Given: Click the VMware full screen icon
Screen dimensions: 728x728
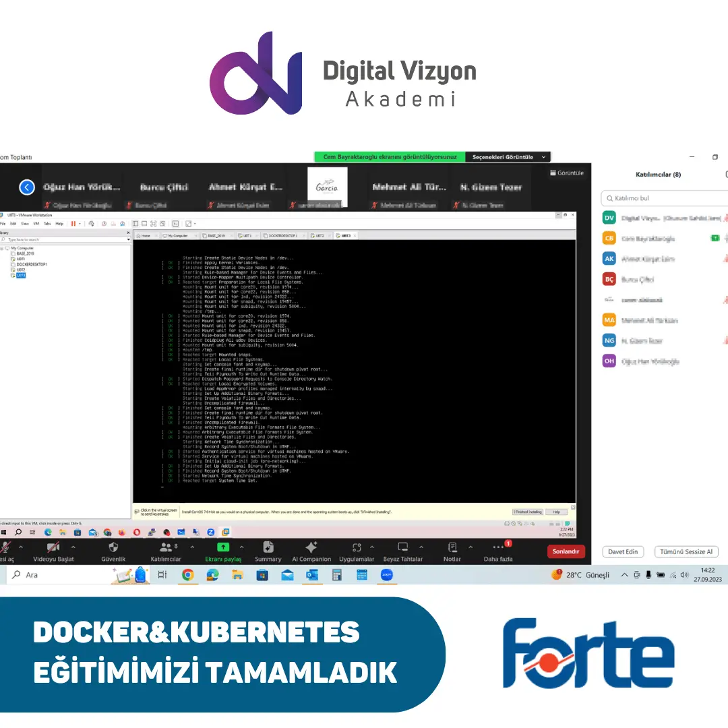Looking at the screenshot, I should pyautogui.click(x=153, y=223).
